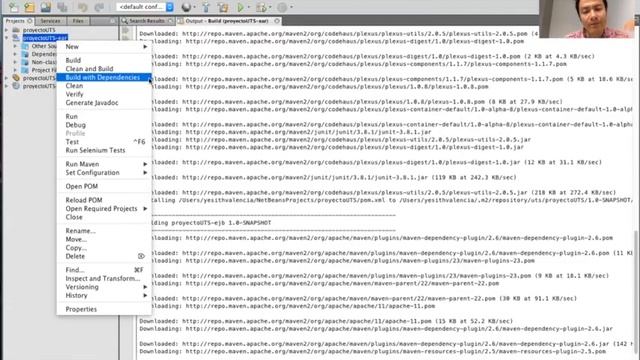640x360 pixels.
Task: Choose Verify in the context menu
Action: pos(104,94)
